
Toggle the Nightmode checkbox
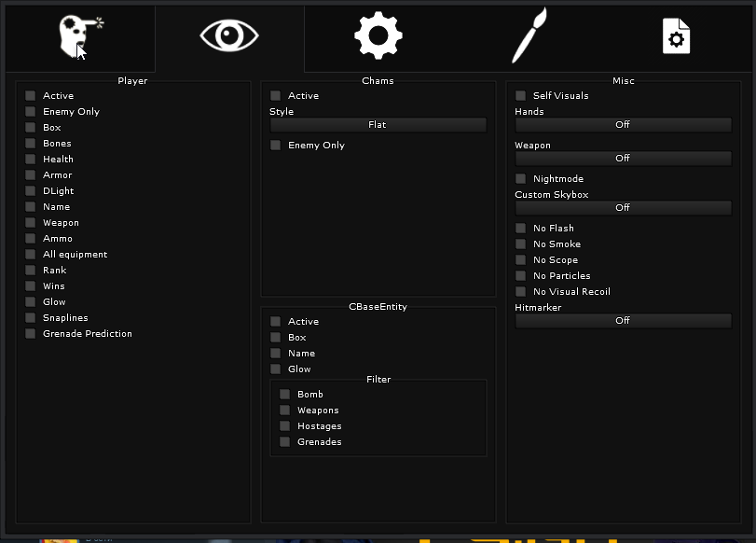(521, 179)
